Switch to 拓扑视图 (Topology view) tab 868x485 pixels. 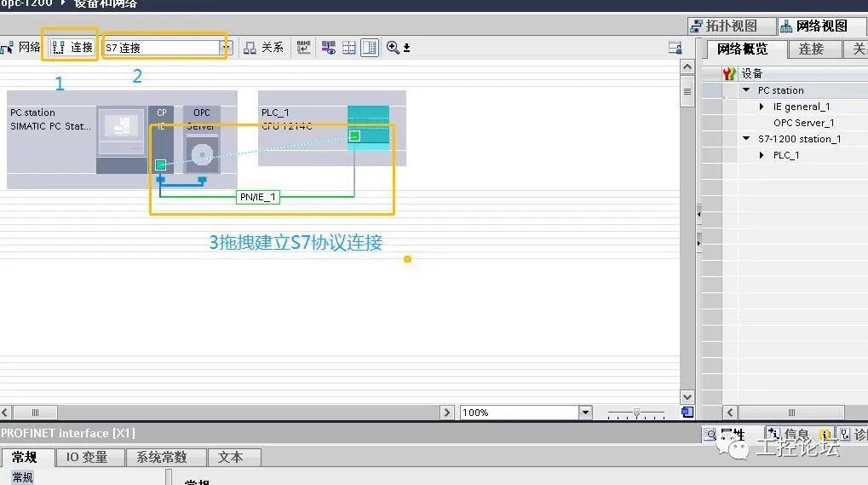tap(731, 26)
